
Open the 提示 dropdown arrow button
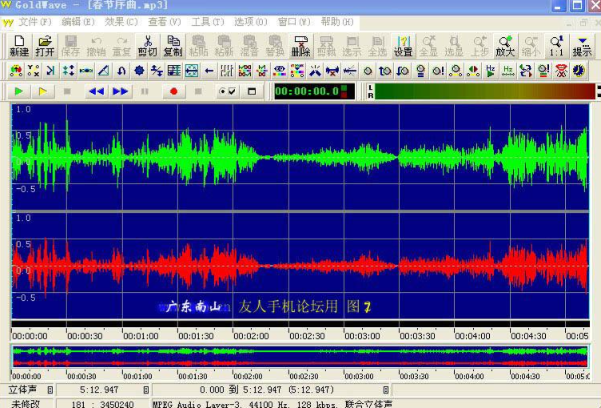[x=581, y=45]
